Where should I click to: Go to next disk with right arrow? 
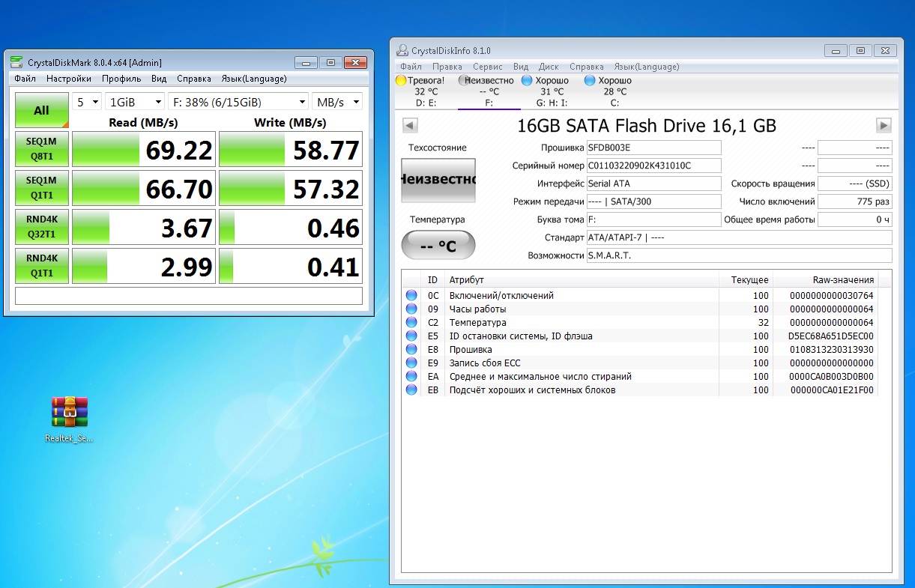tap(884, 125)
